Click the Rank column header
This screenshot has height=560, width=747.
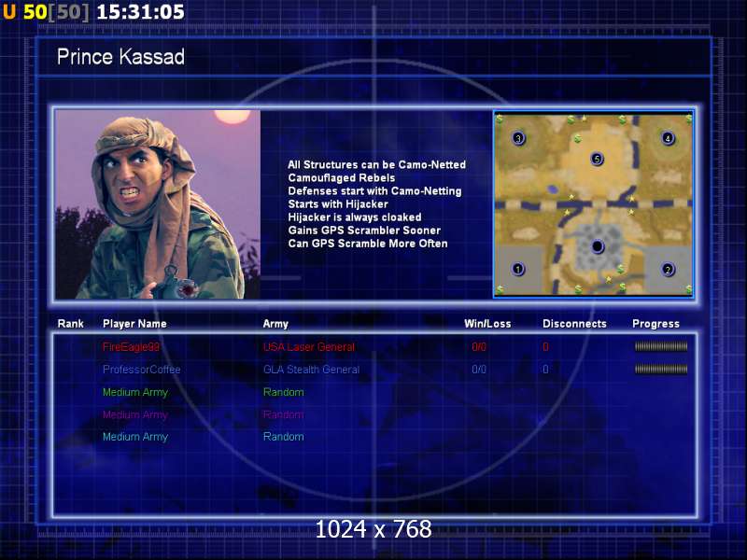click(x=71, y=324)
